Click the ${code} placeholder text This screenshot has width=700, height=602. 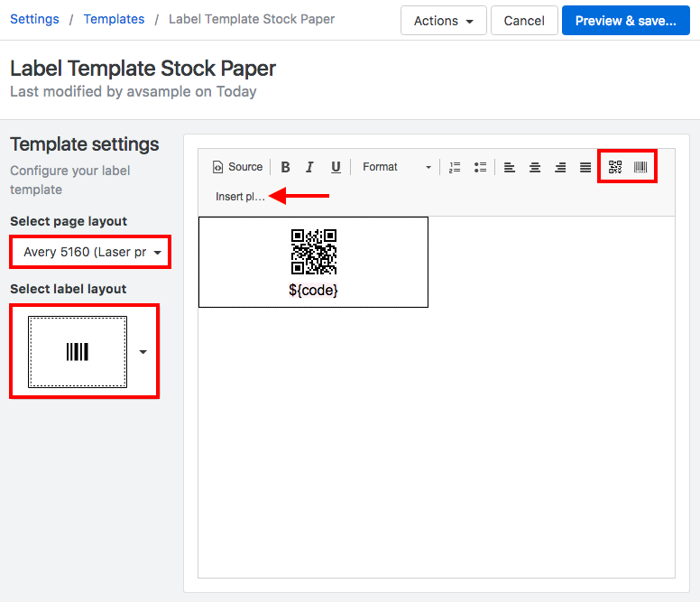(313, 291)
